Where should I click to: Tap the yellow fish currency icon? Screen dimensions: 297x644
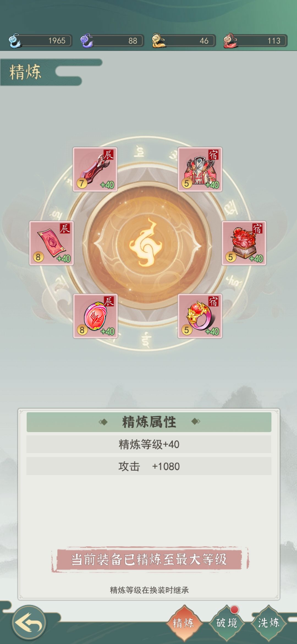point(158,41)
